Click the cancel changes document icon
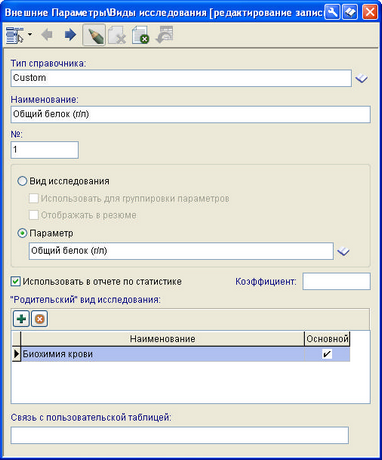Image resolution: width=382 pixels, height=460 pixels. (140, 35)
